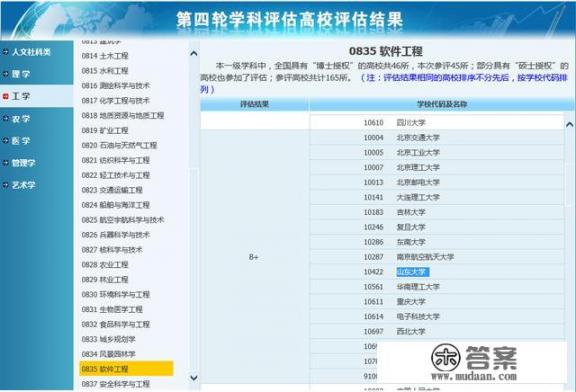Select discipline 0822 轻工技术与工程
576x392 pixels.
(116, 175)
